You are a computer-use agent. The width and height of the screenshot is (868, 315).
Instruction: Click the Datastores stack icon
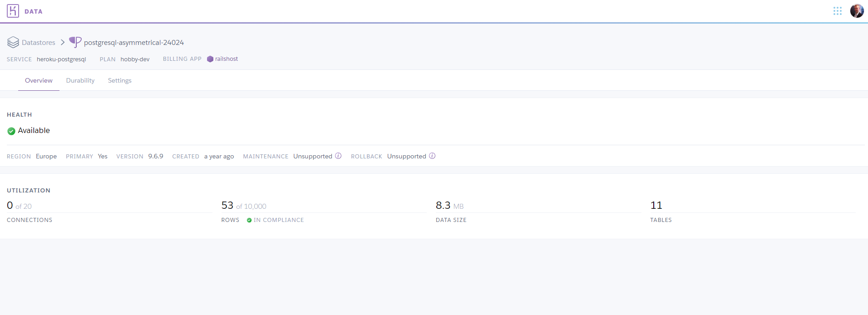pyautogui.click(x=13, y=42)
